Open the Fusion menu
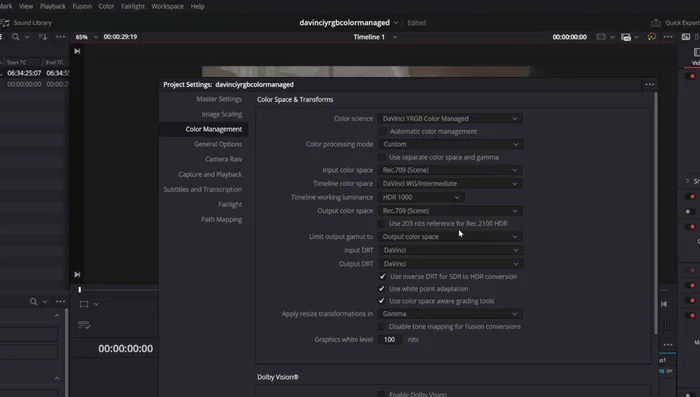700x397 pixels. point(82,6)
